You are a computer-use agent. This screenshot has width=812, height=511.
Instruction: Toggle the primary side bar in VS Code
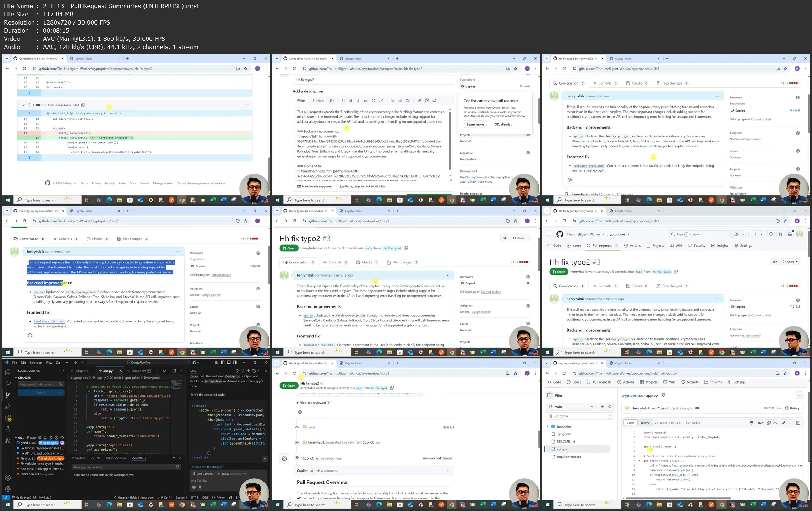(x=222, y=363)
